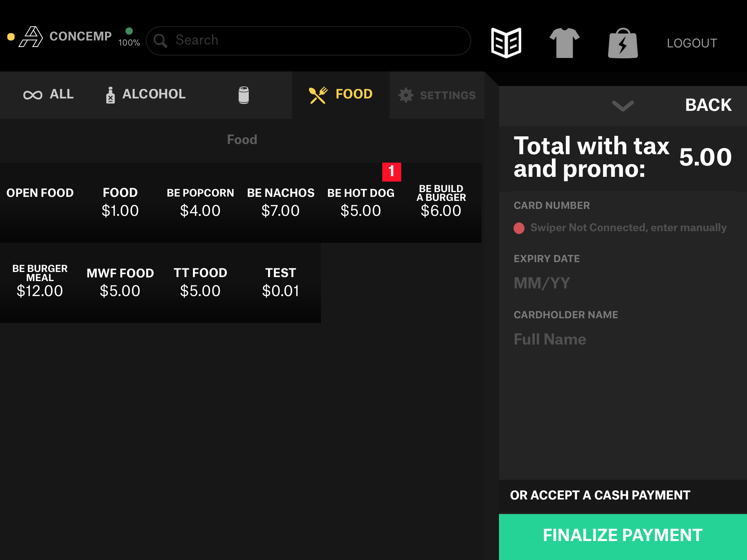This screenshot has height=560, width=747.
Task: Add BE NACHOS to the order
Action: (280, 202)
